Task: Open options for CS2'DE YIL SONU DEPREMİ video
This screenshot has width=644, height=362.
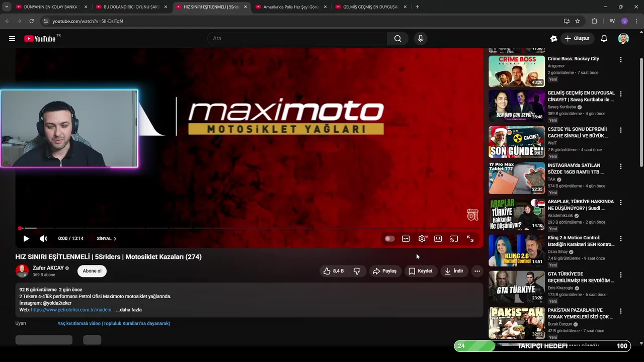Action: point(620,130)
